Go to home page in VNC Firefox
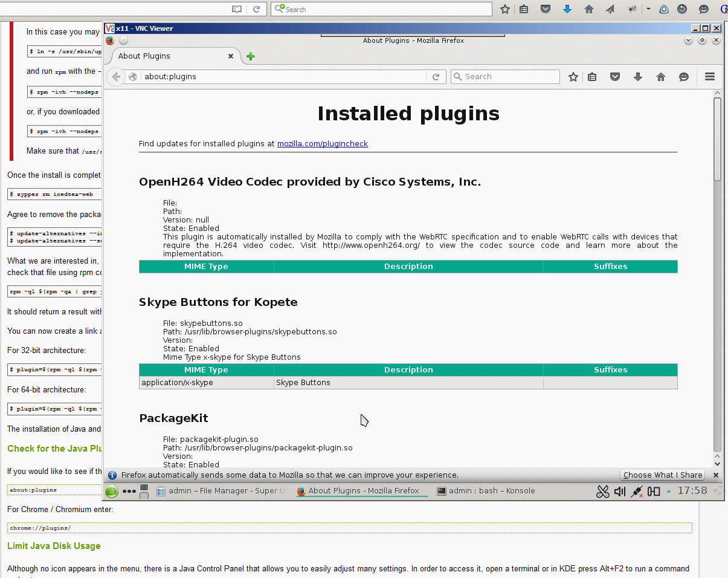This screenshot has height=578, width=728. point(660,77)
